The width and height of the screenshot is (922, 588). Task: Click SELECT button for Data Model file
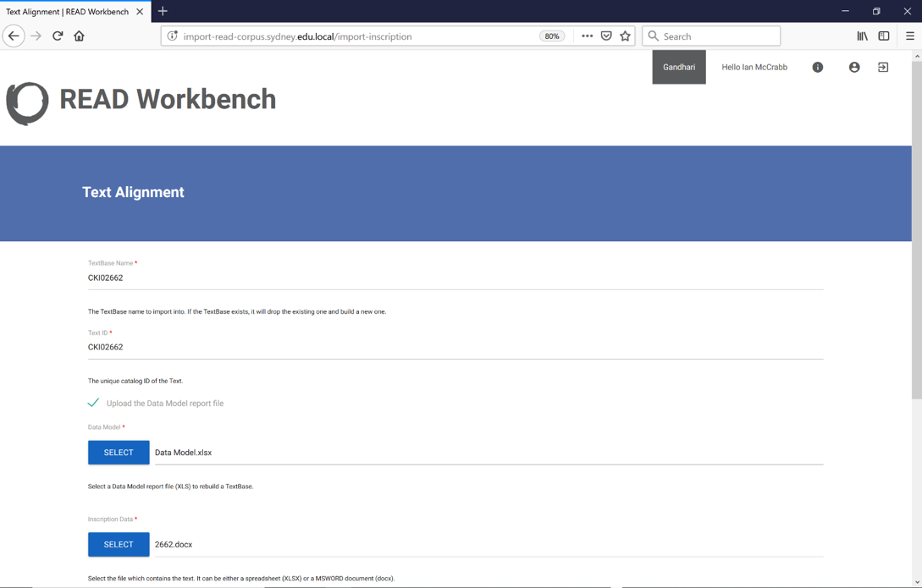[x=119, y=453]
